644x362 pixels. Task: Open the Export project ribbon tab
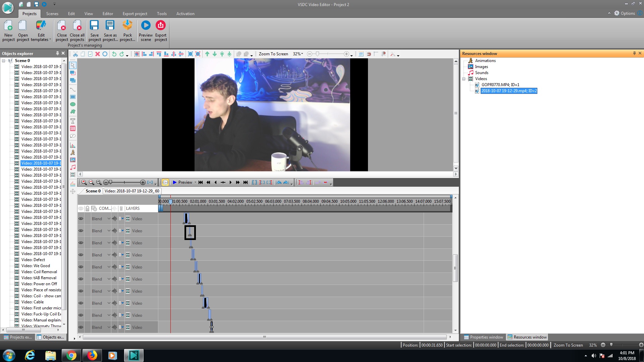coord(135,14)
